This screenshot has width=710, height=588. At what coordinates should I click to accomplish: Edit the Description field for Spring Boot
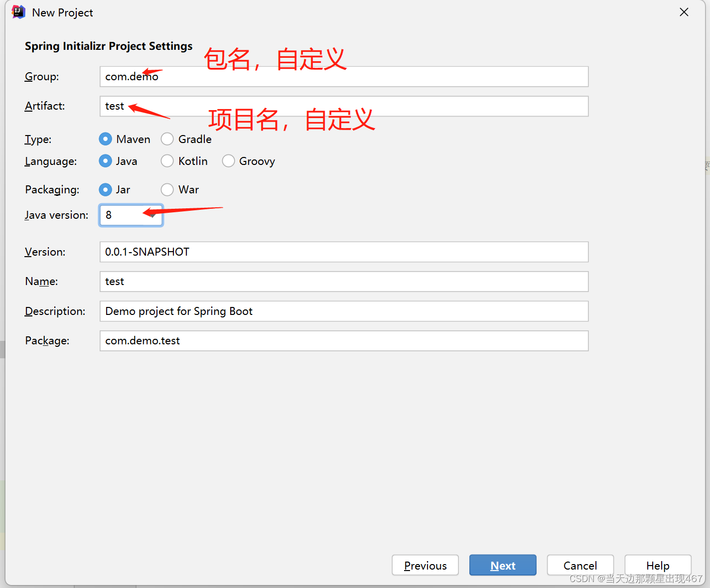click(x=344, y=311)
